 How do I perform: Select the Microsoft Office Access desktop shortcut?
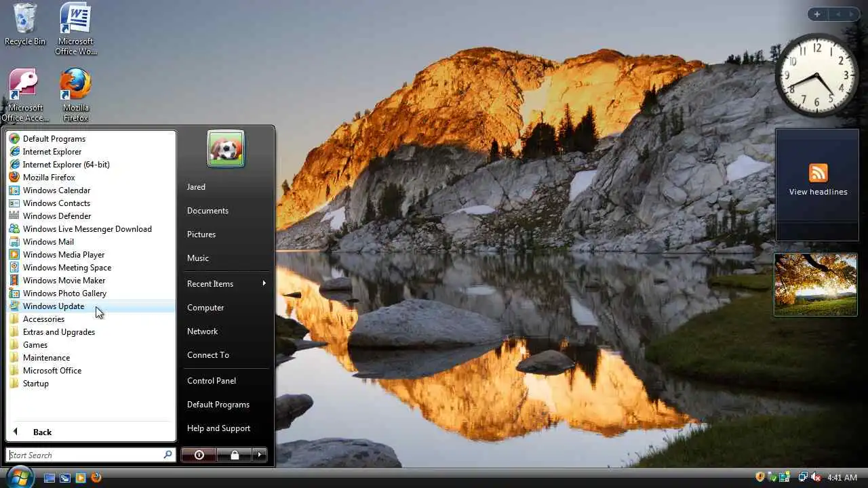[25, 96]
